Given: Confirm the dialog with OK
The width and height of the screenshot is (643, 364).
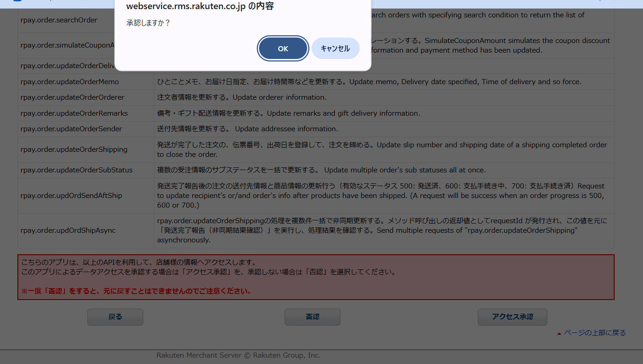Looking at the screenshot, I should [283, 48].
